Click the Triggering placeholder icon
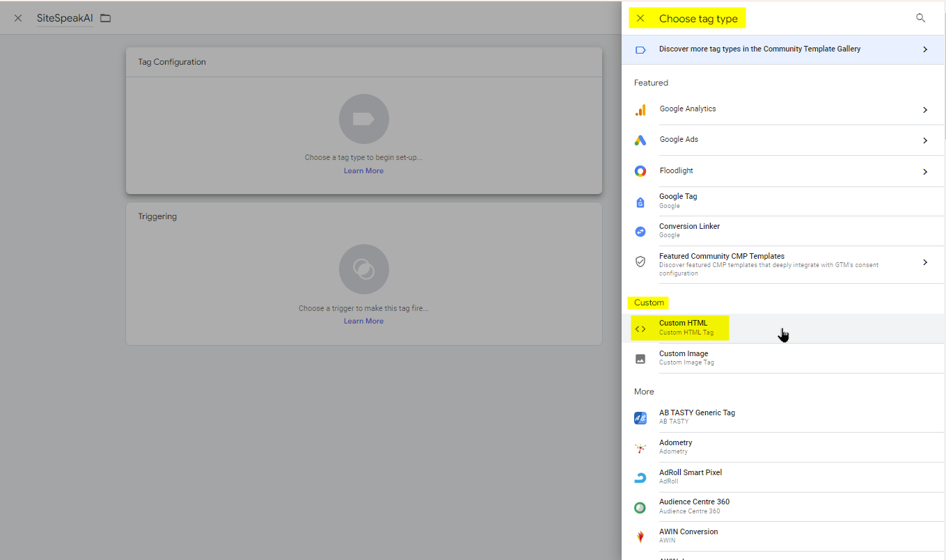 (363, 269)
